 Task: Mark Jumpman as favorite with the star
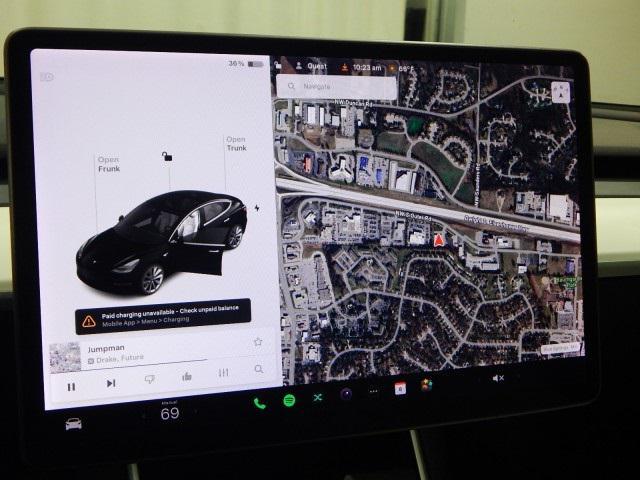(257, 342)
